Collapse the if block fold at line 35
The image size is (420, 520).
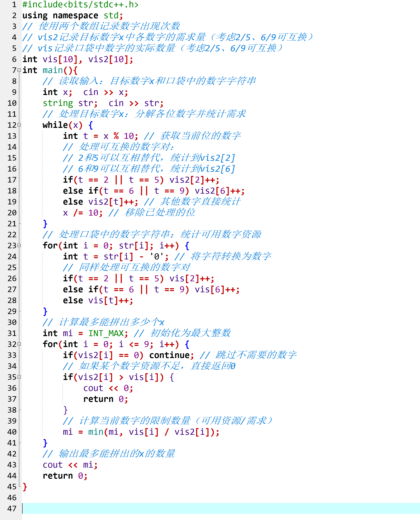19,377
